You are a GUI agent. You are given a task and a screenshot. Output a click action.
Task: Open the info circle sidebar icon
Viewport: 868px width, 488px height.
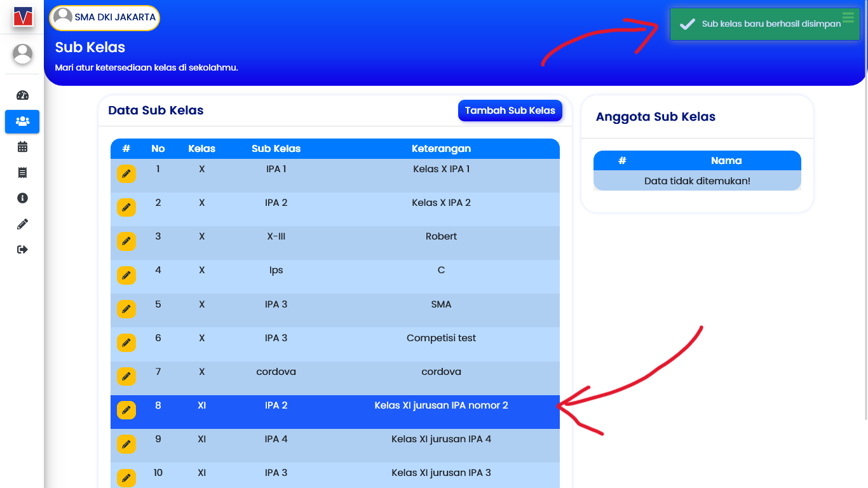22,198
